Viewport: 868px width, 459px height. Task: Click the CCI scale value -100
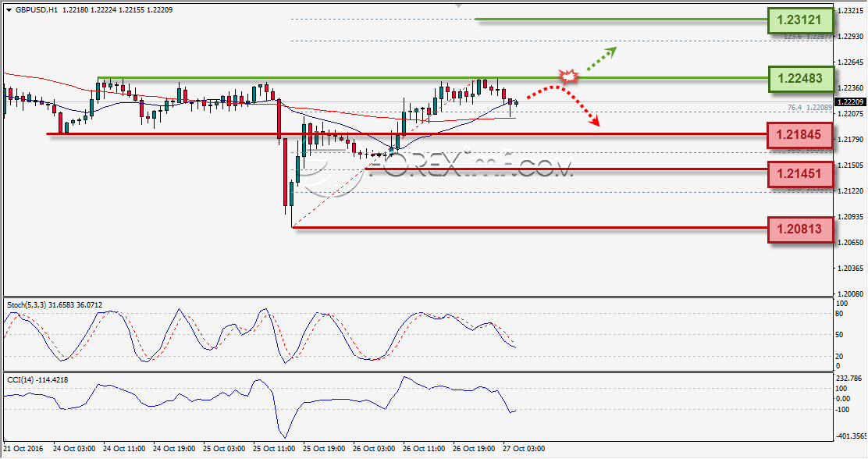843,410
